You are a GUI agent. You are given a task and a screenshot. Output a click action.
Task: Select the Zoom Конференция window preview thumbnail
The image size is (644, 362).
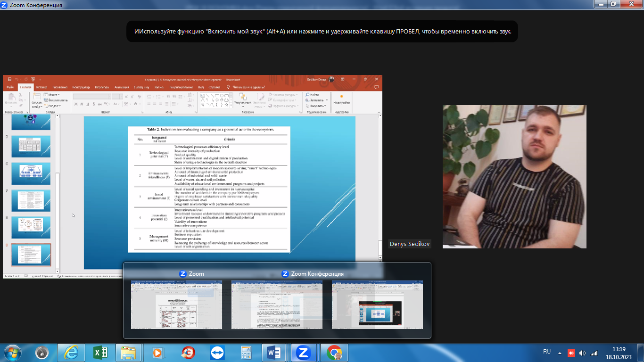277,304
